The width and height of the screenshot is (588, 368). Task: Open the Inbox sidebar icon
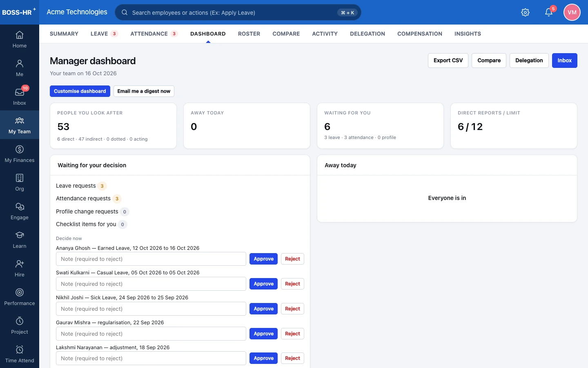pos(20,96)
